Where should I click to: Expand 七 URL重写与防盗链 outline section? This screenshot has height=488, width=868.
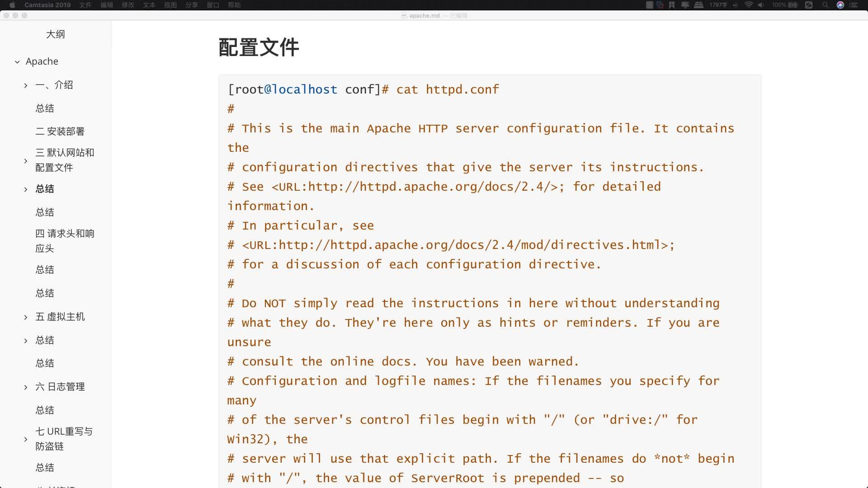[26, 439]
